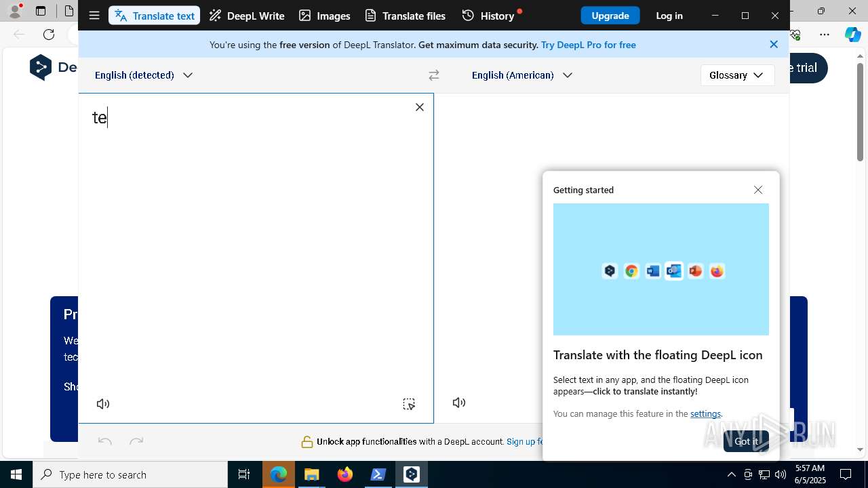This screenshot has width=868, height=488.
Task: Show the clock reading 5:57 AM
Action: coord(810,468)
